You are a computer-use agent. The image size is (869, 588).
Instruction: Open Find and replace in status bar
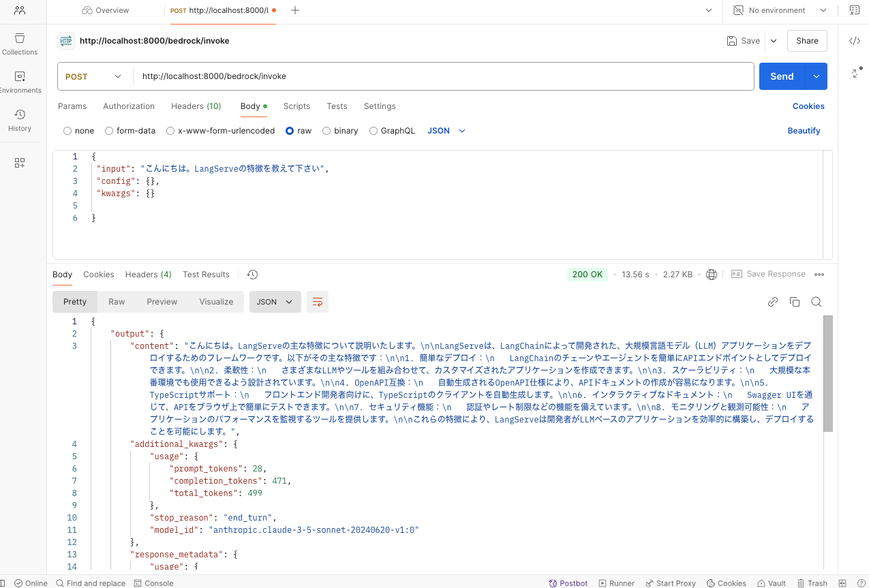point(91,583)
